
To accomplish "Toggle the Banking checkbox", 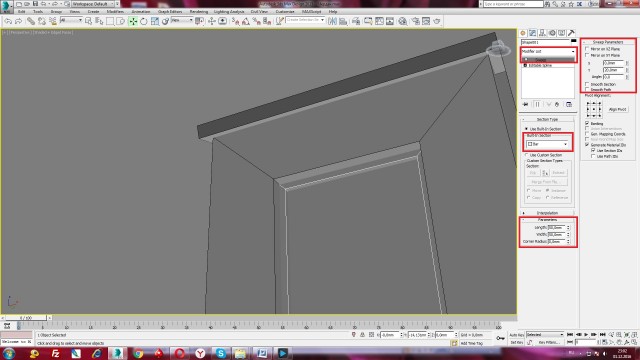I will pos(587,123).
